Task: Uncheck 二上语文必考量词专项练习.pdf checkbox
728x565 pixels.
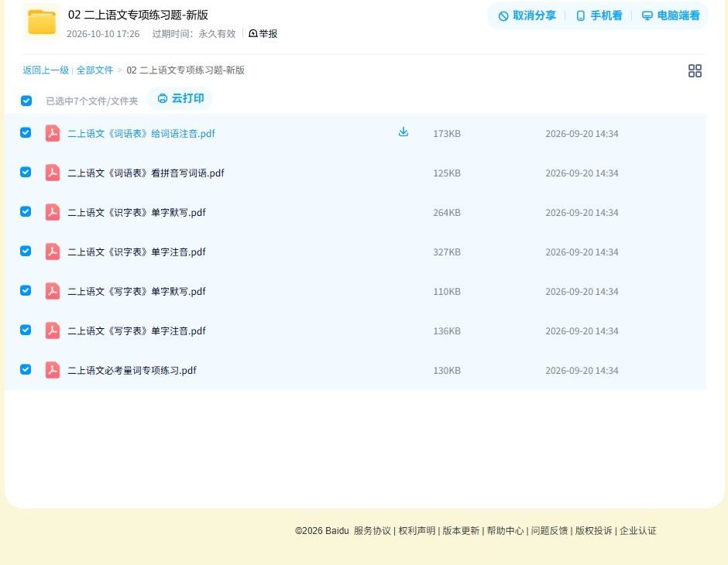Action: (x=26, y=369)
